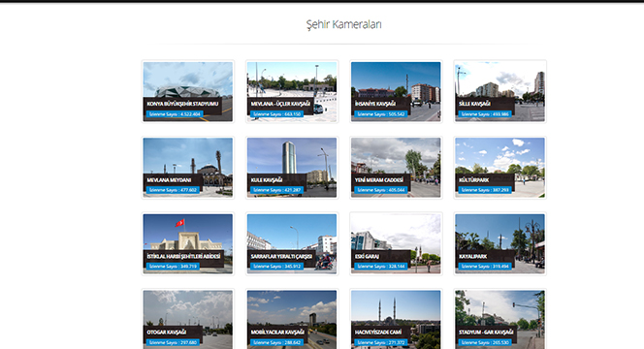This screenshot has width=644, height=349.
Task: Open the İstiklal Harbi Şehitleri Abidesi thumbnail
Action: pos(188,244)
